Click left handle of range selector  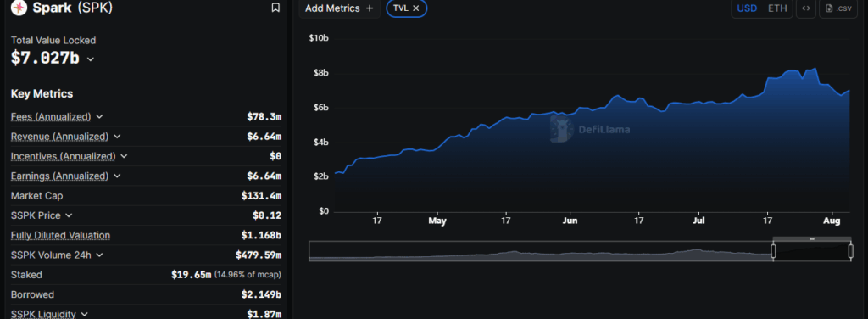coord(773,251)
